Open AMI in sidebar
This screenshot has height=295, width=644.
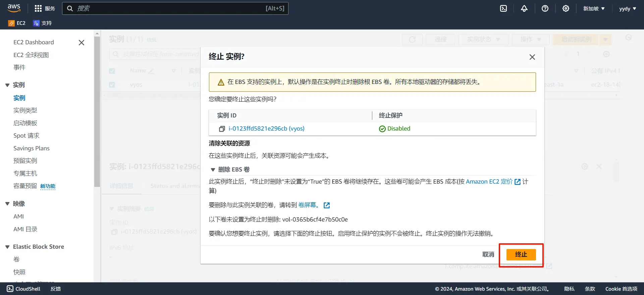19,216
